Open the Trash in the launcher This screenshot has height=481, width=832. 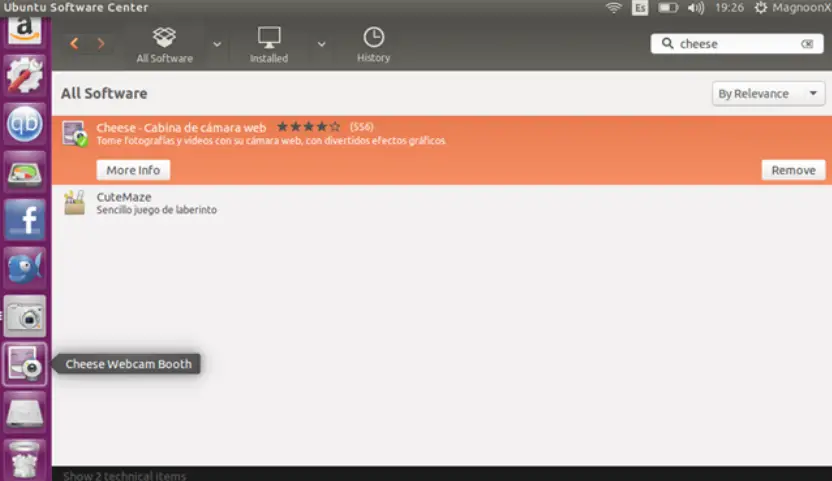pos(25,460)
